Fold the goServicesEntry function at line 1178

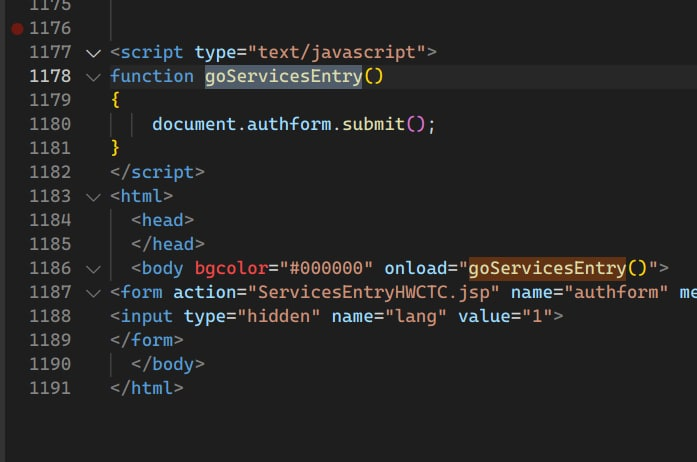[93, 77]
